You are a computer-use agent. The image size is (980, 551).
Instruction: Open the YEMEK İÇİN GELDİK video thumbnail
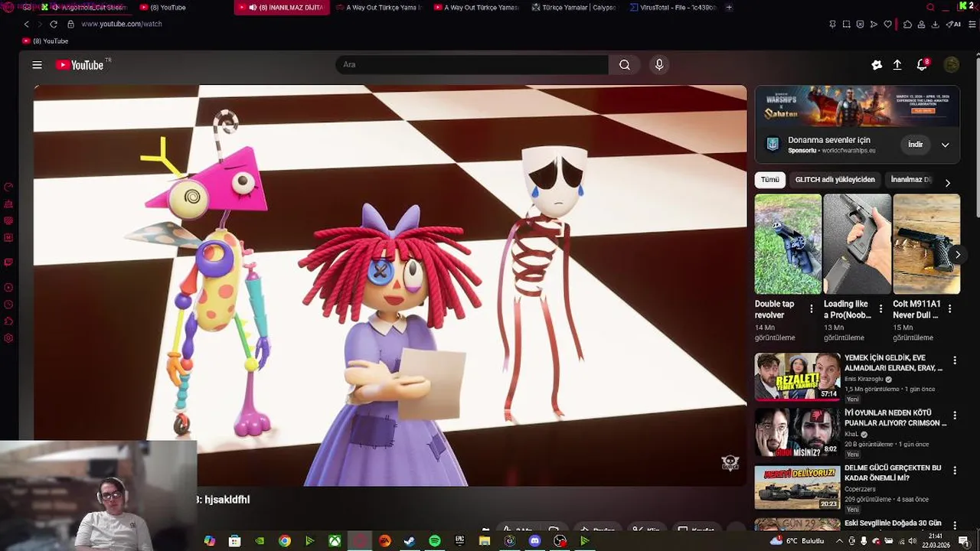797,377
